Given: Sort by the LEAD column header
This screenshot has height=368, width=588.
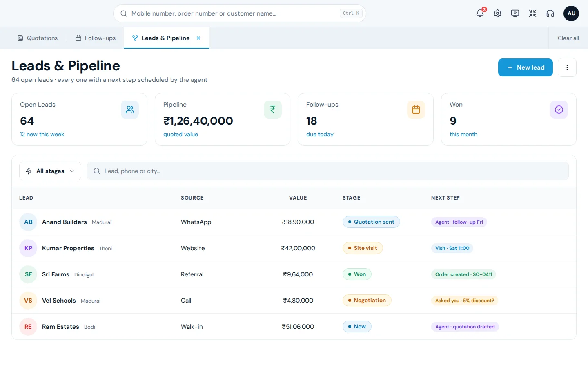Looking at the screenshot, I should point(26,198).
